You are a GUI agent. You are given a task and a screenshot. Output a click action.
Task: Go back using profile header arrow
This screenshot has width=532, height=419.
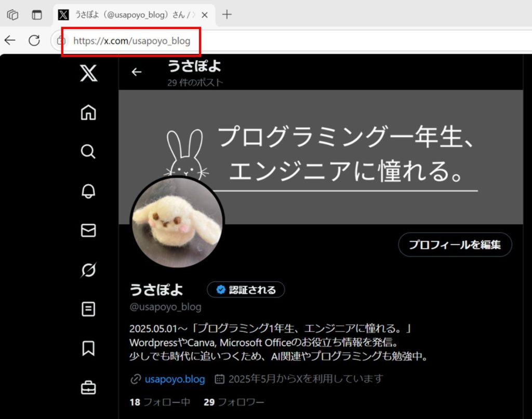137,72
